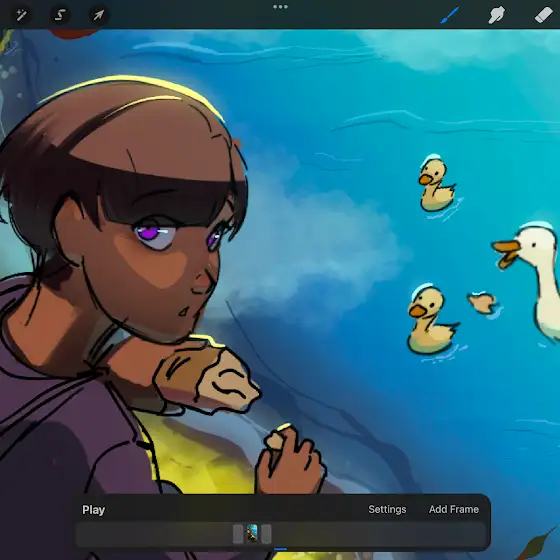Activate the Selection S-shaped tool
Image resolution: width=560 pixels, height=560 pixels.
[60, 15]
